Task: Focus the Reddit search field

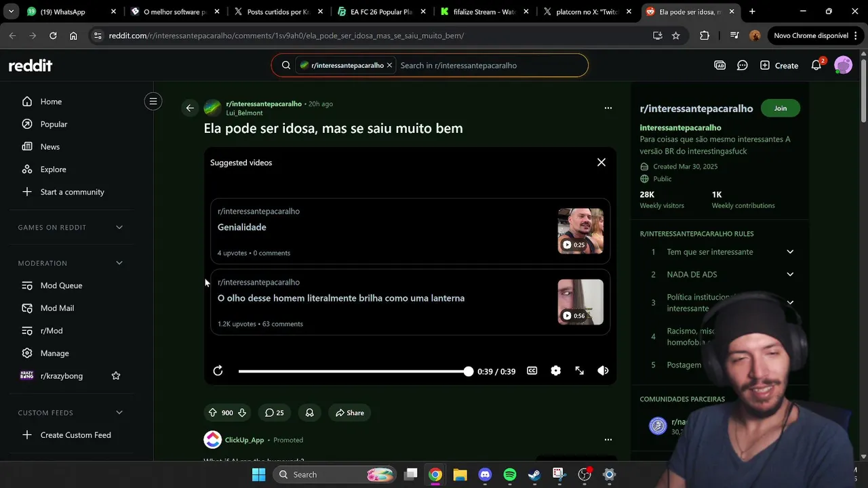Action: tap(488, 66)
